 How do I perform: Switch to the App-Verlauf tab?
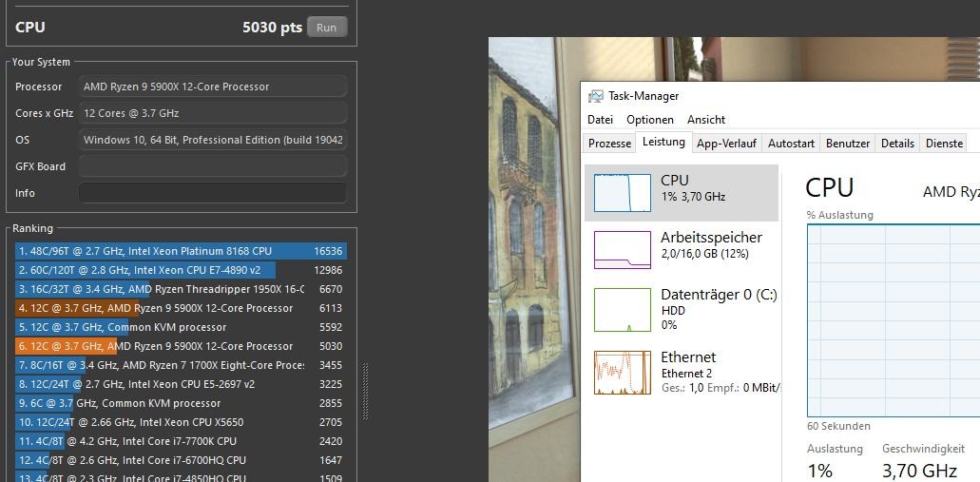coord(727,144)
